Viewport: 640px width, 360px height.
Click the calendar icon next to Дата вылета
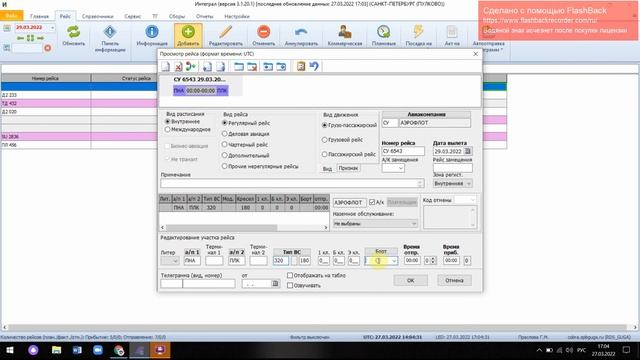pos(468,151)
